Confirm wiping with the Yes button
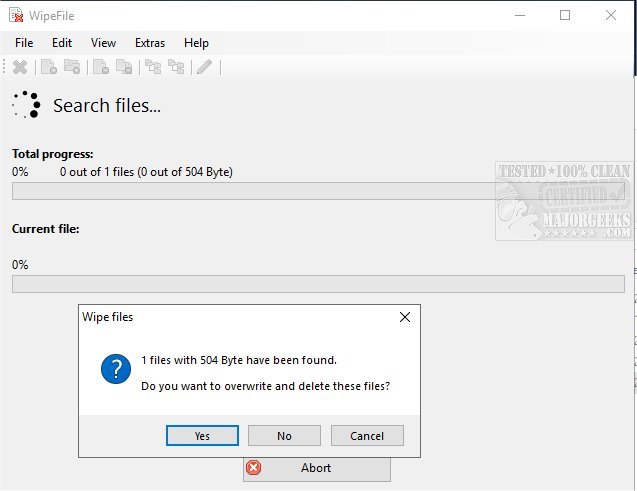 click(202, 435)
